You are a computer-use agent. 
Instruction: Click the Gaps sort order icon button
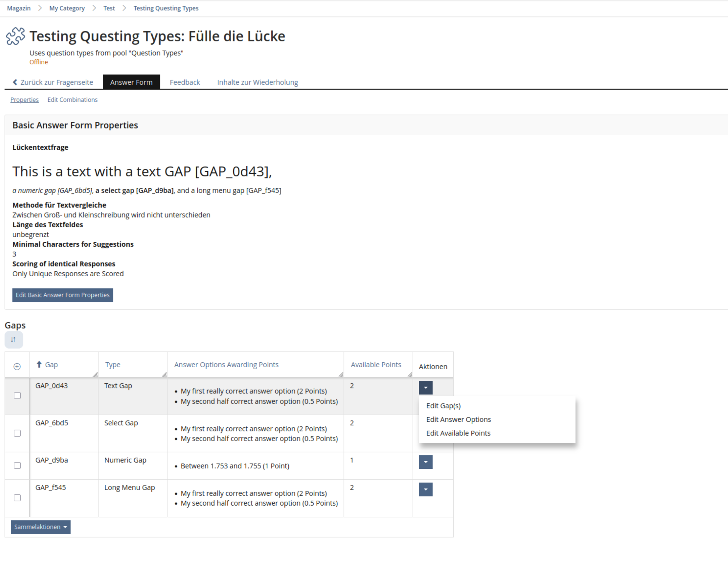click(x=13, y=339)
